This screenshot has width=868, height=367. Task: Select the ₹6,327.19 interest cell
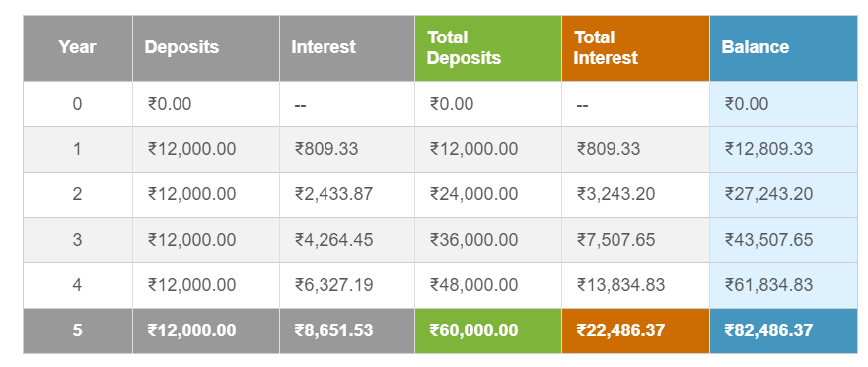[x=347, y=286]
